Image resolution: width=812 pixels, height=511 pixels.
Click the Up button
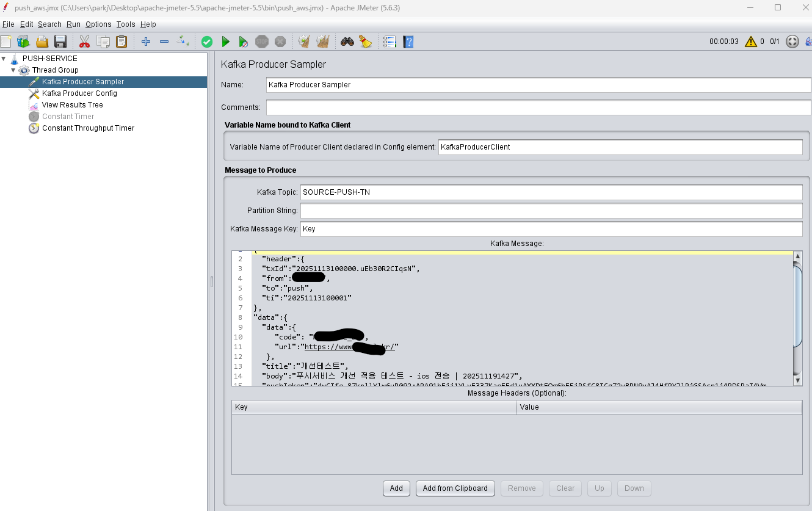(x=600, y=488)
